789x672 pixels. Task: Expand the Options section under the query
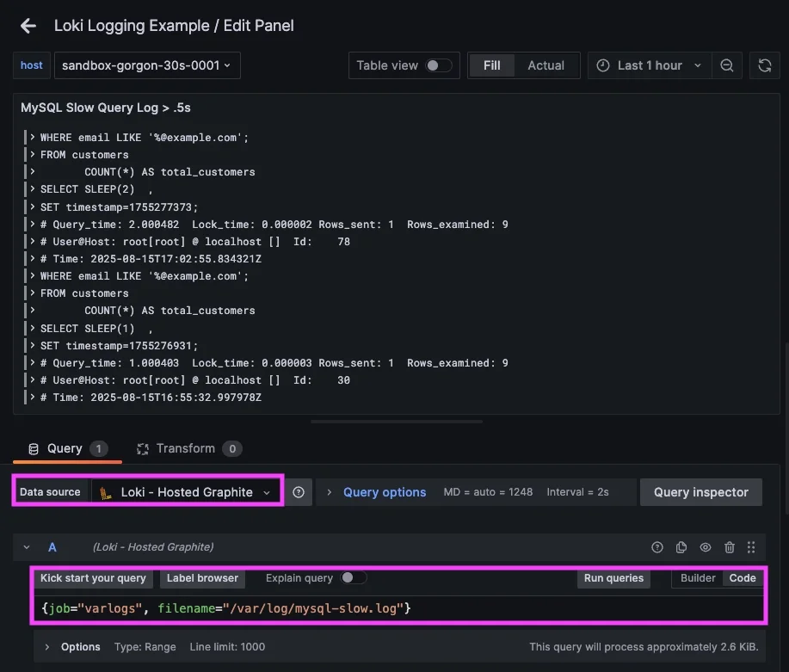point(73,647)
